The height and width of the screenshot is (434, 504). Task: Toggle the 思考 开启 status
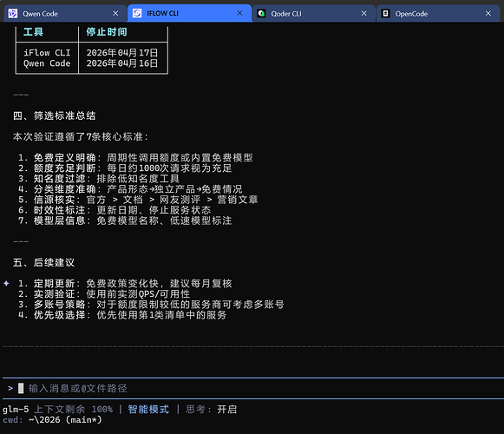(211, 409)
